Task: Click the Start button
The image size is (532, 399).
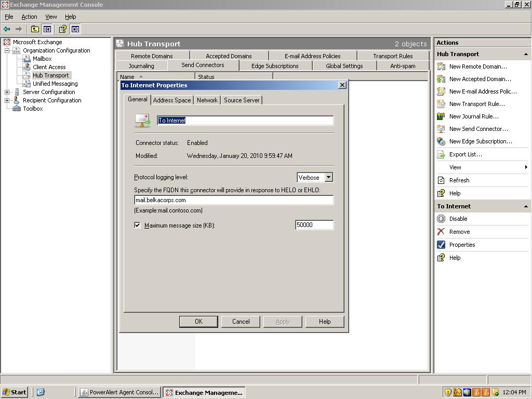Action: pos(14,392)
